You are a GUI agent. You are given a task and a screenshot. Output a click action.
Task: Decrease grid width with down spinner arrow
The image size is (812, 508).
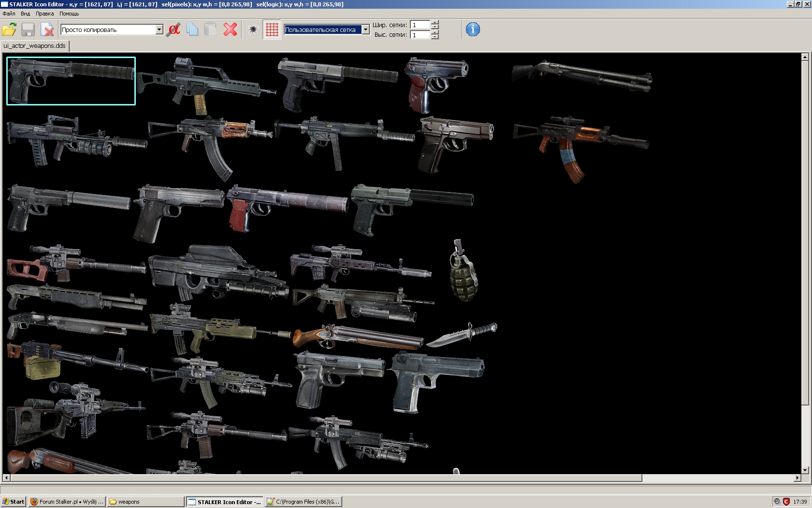click(x=435, y=27)
